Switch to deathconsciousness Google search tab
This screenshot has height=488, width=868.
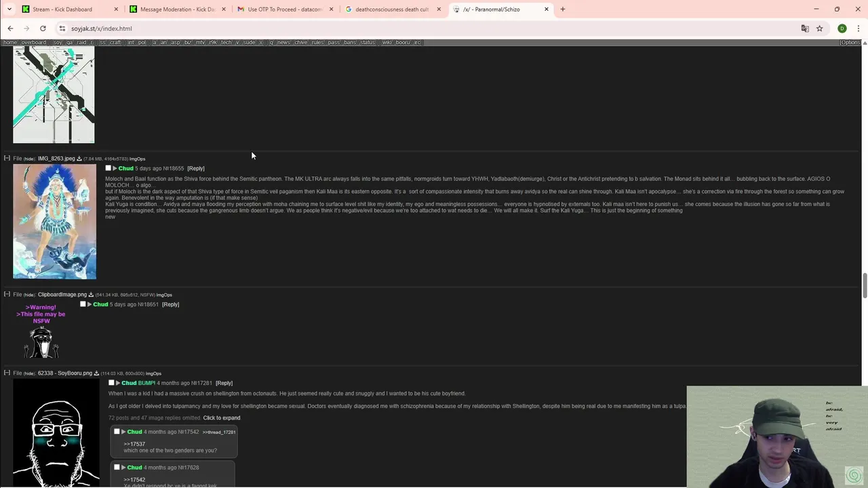point(392,9)
